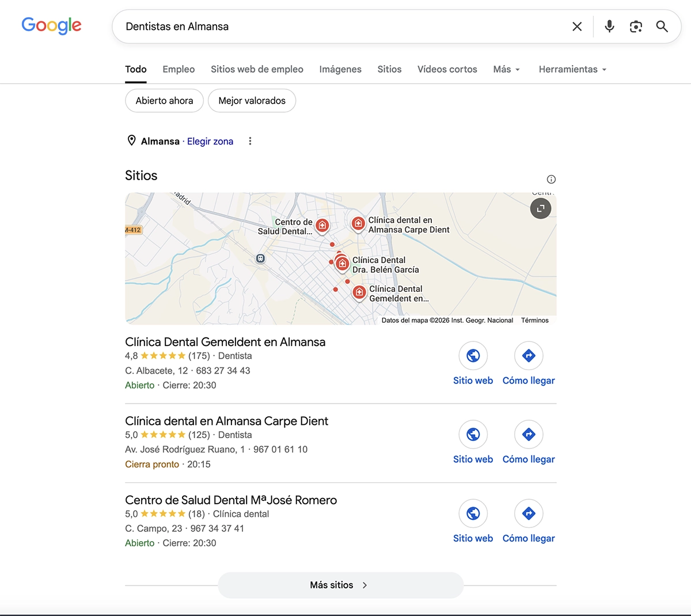Image resolution: width=691 pixels, height=616 pixels.
Task: Get directions icon for MªJosé Romero centre
Action: coord(529,514)
